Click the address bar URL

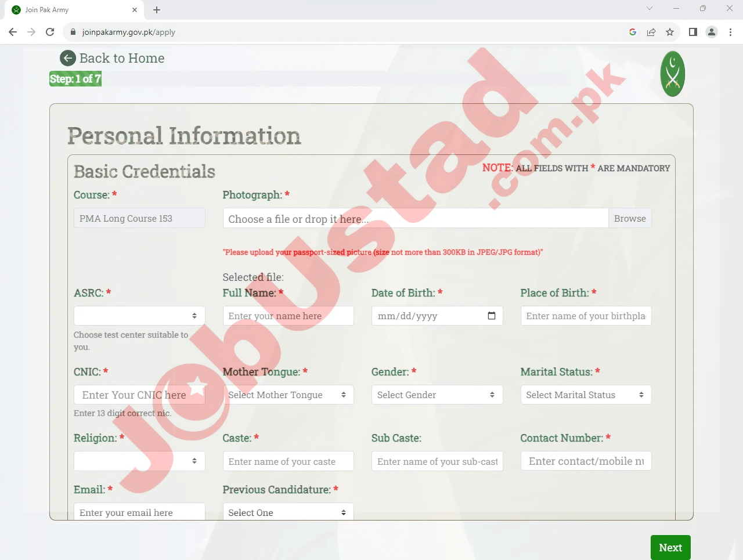coord(129,32)
